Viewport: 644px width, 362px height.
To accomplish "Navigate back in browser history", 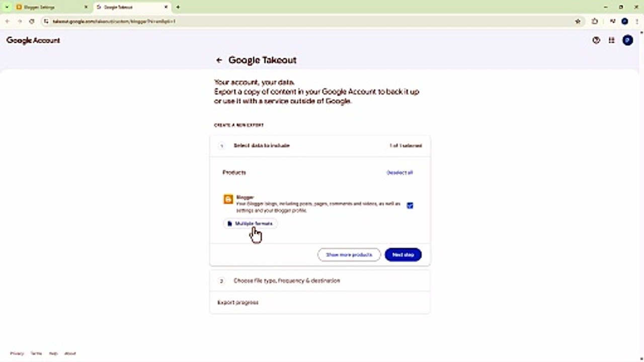I will [x=8, y=22].
